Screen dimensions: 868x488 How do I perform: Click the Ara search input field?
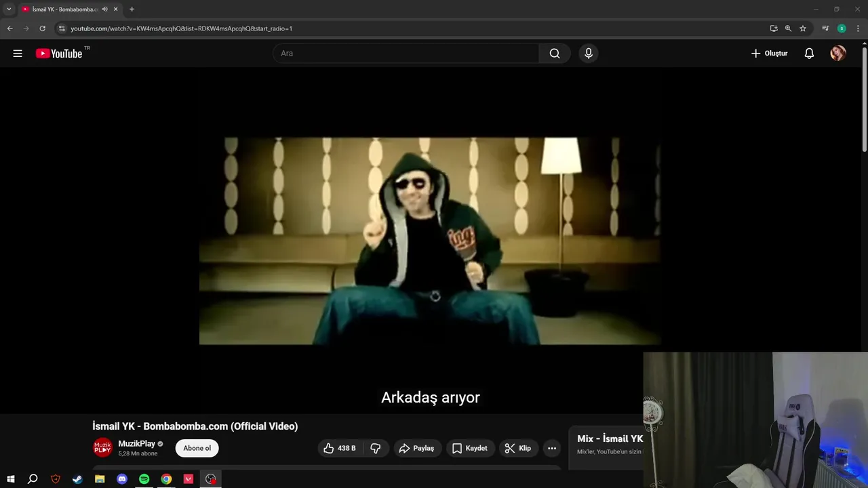(406, 54)
